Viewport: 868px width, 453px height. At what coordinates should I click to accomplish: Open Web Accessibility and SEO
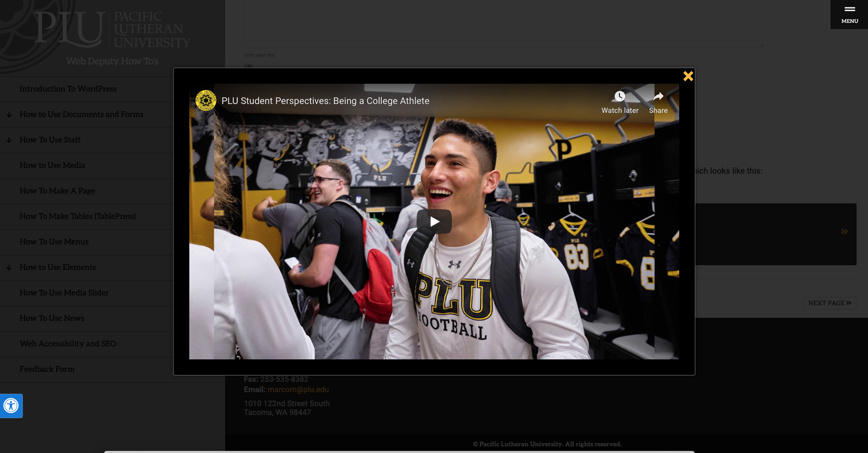tap(68, 344)
